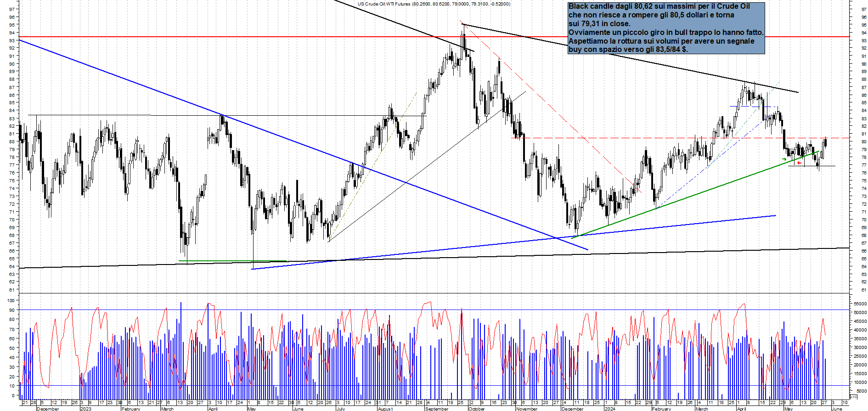Select the annotation line starting 'Black candle dagli 80,62'
Viewport: 868px width, 411px height.
pos(659,6)
